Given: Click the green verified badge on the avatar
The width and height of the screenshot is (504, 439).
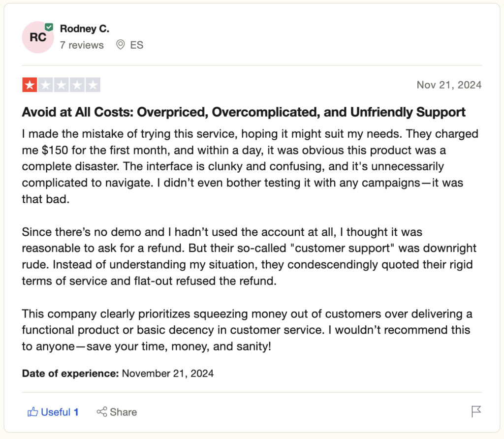Looking at the screenshot, I should click(49, 27).
